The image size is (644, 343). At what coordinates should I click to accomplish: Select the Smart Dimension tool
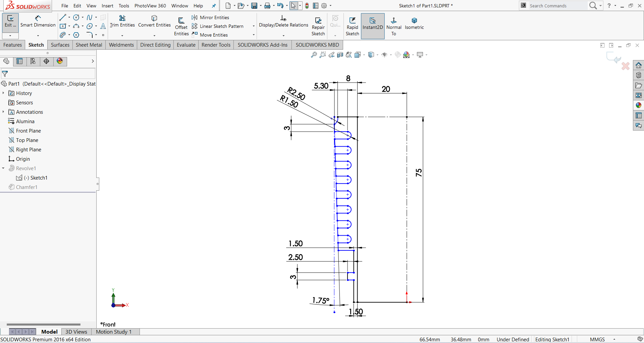point(38,21)
